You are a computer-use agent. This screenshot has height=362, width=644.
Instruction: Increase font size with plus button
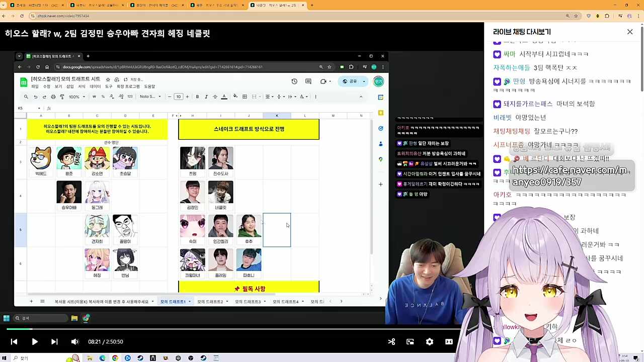187,97
